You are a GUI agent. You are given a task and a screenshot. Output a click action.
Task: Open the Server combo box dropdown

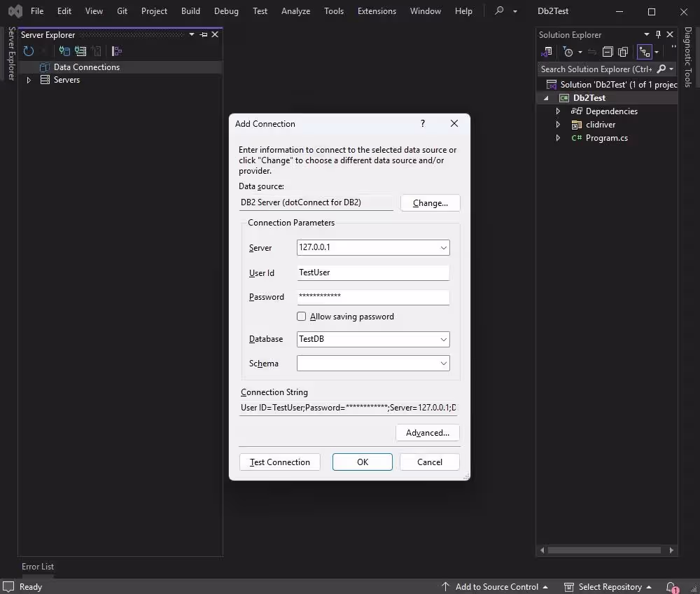[x=443, y=248]
